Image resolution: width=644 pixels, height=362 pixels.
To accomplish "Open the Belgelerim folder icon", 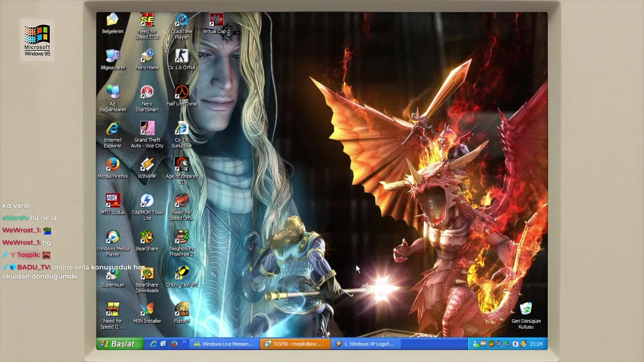I will [x=113, y=24].
